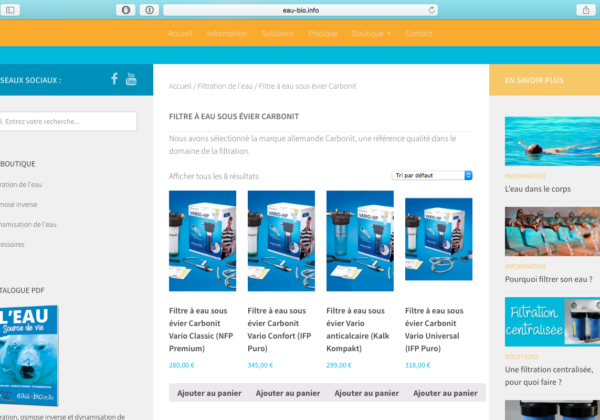Click the 318,00 € price
The image size is (600, 420).
click(417, 365)
